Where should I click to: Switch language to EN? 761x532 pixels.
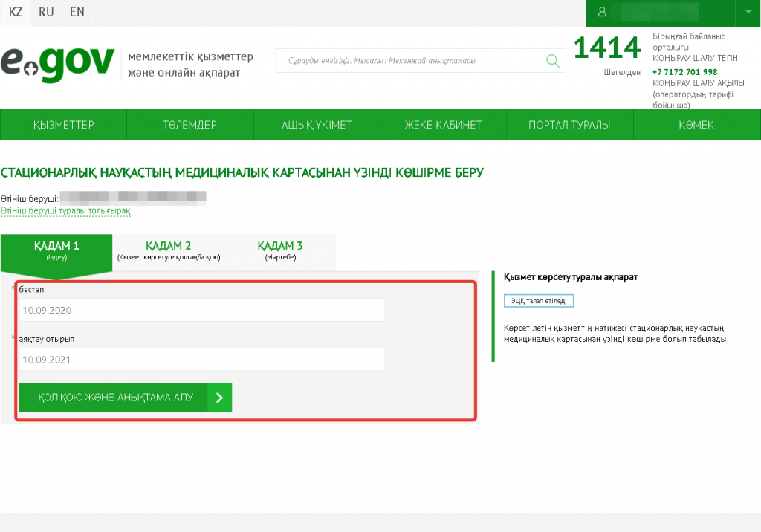click(77, 13)
